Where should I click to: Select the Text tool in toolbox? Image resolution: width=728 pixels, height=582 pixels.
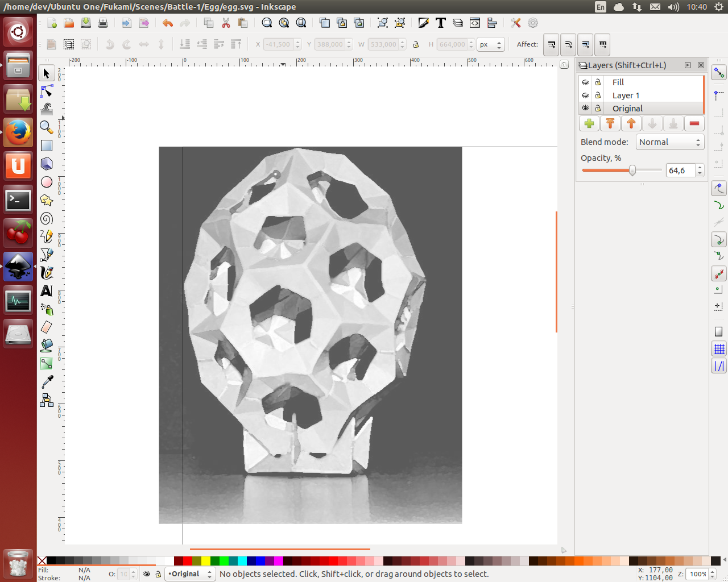coord(47,291)
